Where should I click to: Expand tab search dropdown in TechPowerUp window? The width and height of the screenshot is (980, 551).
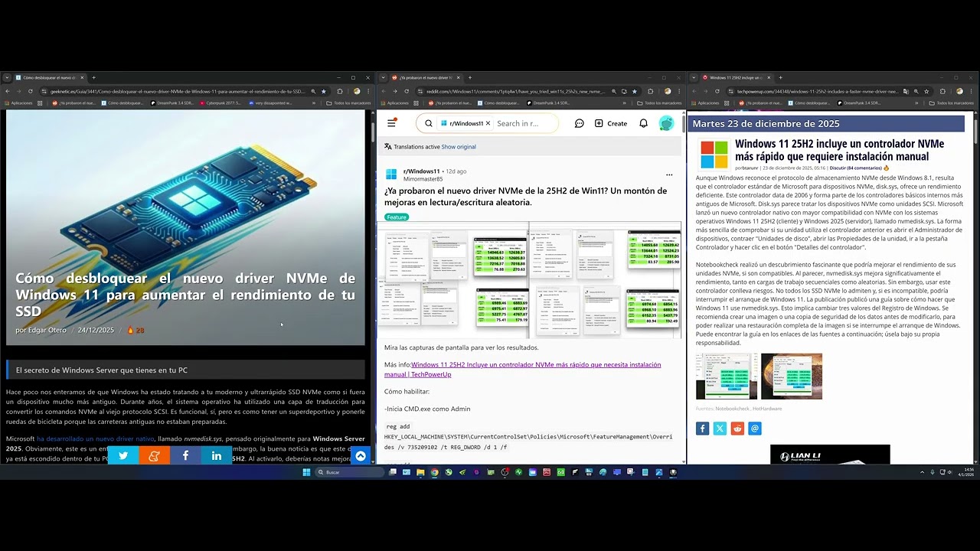pos(693,77)
